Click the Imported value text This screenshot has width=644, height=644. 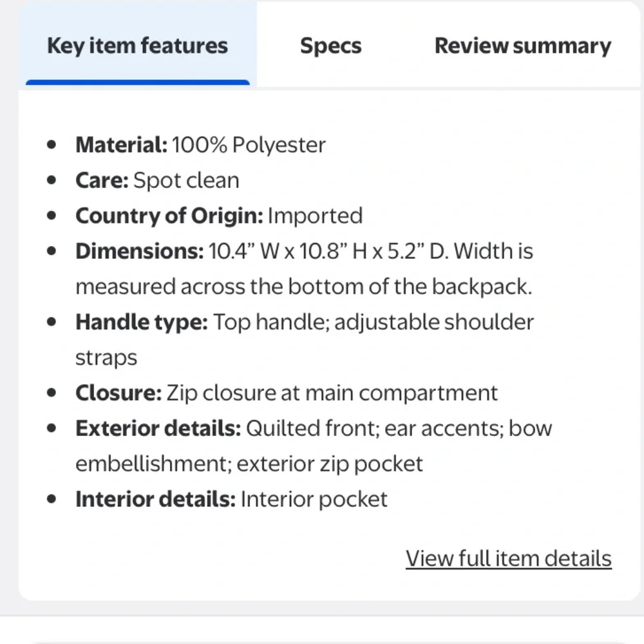coord(315,216)
